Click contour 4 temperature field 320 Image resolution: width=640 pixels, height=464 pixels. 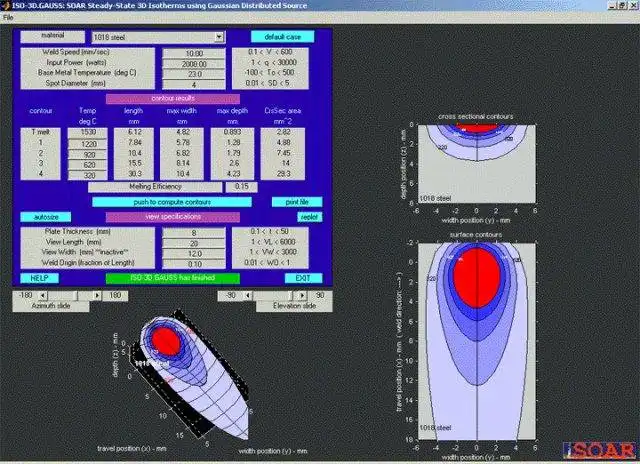tap(88, 175)
